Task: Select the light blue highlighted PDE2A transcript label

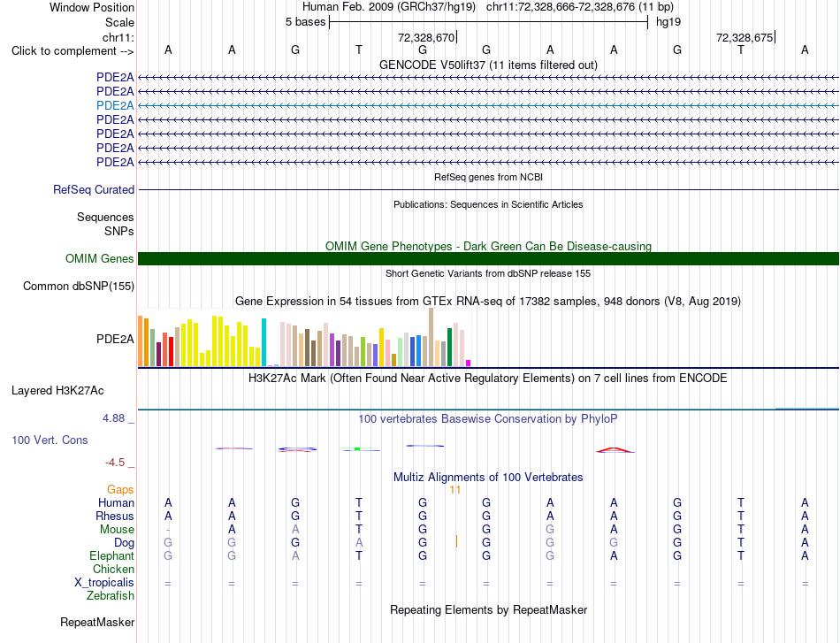Action: 115,105
